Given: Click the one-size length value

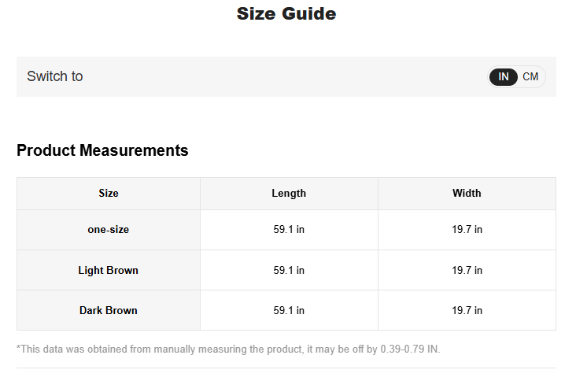Looking at the screenshot, I should [x=289, y=230].
